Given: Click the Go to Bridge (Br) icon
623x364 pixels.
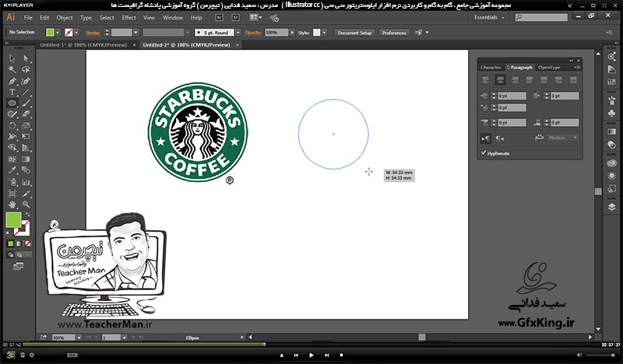Looking at the screenshot, I should (x=219, y=17).
